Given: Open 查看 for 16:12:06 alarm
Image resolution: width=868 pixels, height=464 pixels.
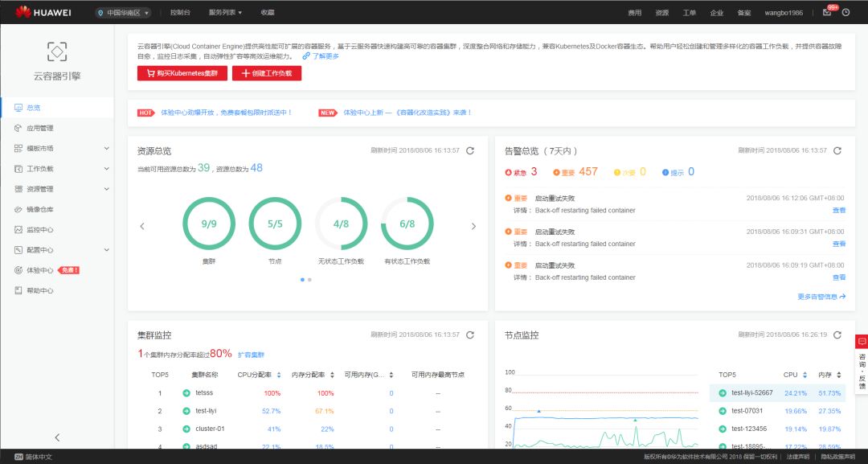Looking at the screenshot, I should point(839,211).
